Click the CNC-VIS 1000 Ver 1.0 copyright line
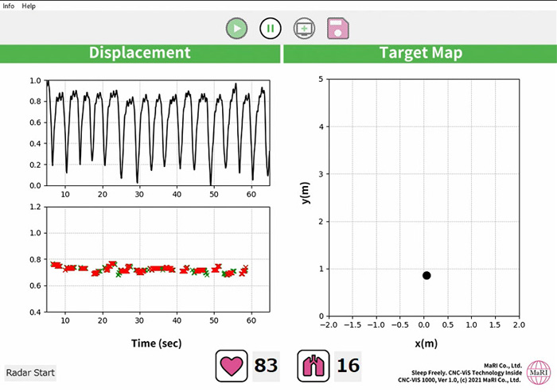 (x=459, y=380)
